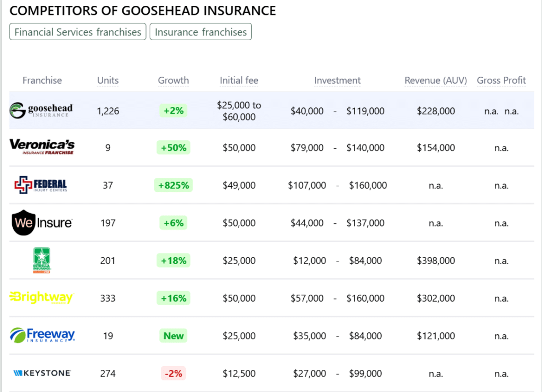Select Veronica's units value 9
Image resolution: width=542 pixels, height=392 pixels.
pos(108,148)
